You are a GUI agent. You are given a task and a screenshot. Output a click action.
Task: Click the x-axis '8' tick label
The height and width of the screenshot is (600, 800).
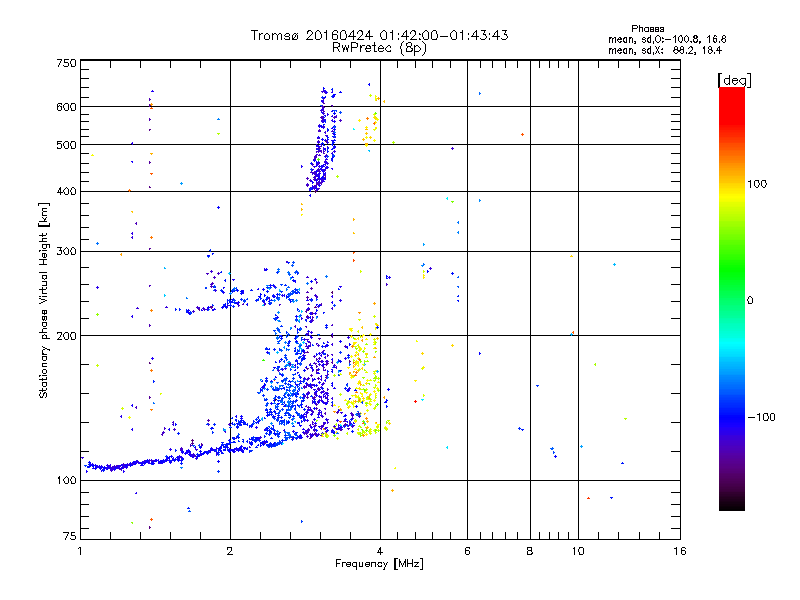530,551
